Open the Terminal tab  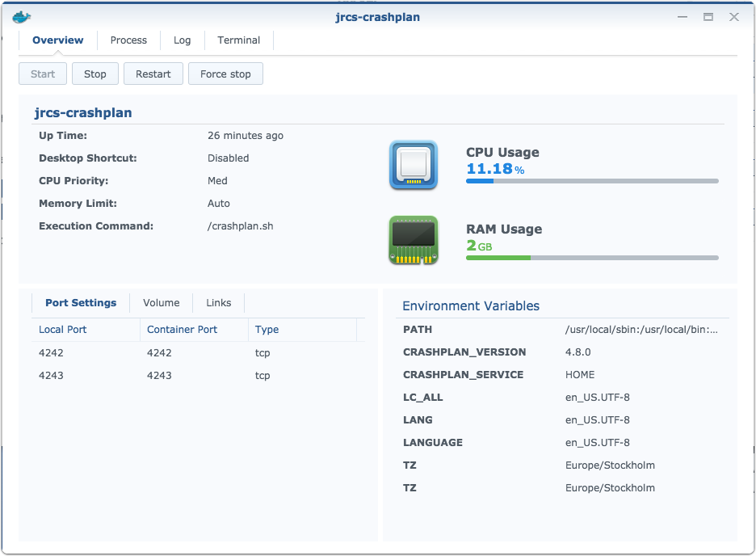point(238,40)
